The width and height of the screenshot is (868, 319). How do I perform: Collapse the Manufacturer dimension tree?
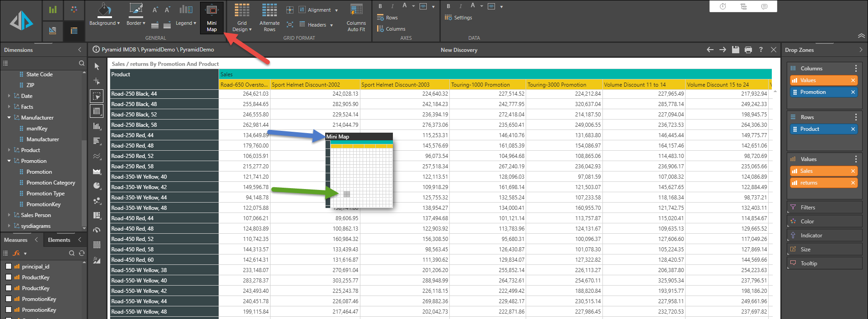(9, 118)
